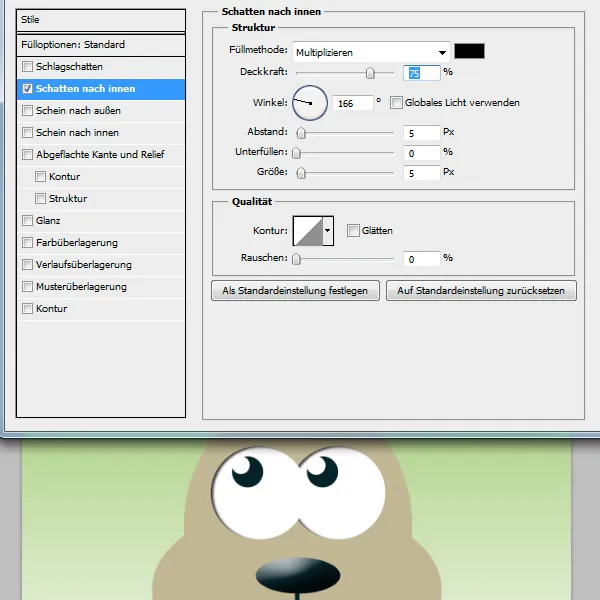Click the Winkel angle dial

click(310, 103)
